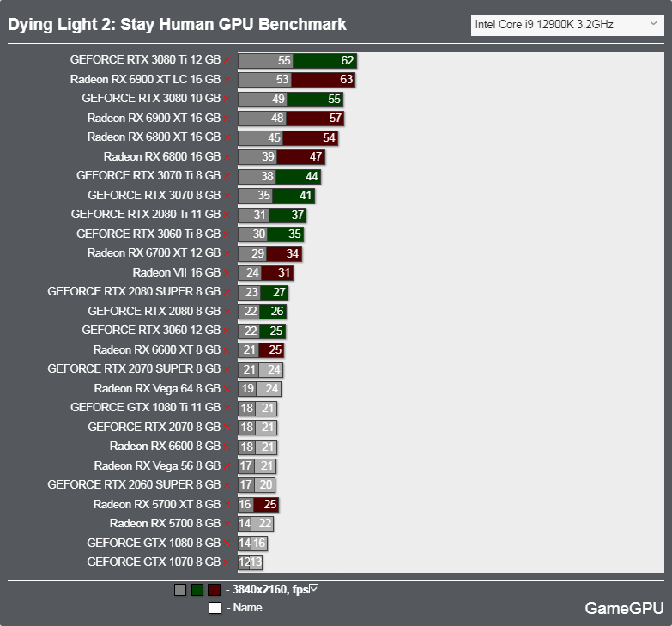672x626 pixels.
Task: Click red X beside GEFORCE RTX 2080 Ti 11 GB
Action: point(227,215)
